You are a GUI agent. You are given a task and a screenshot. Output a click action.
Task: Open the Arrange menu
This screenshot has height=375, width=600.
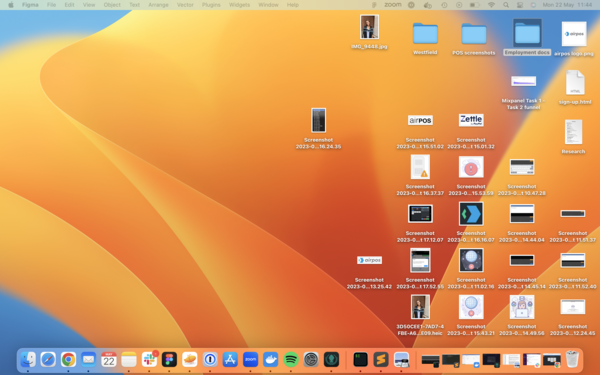pos(158,5)
